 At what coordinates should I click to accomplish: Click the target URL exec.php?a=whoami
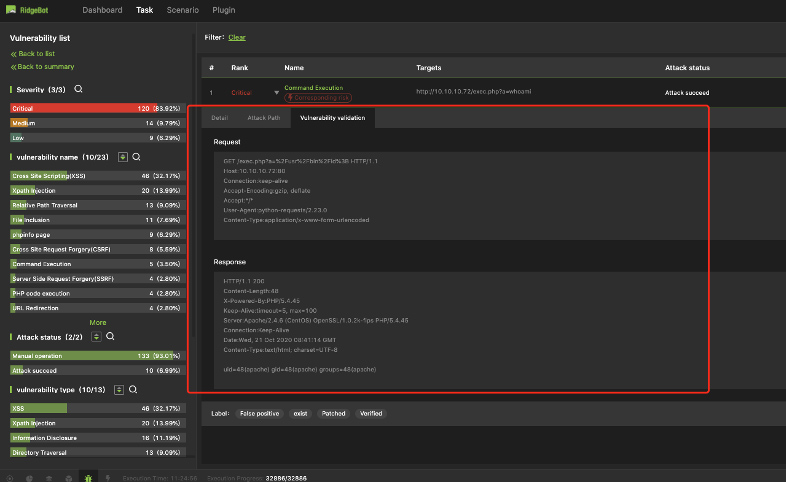pos(474,92)
